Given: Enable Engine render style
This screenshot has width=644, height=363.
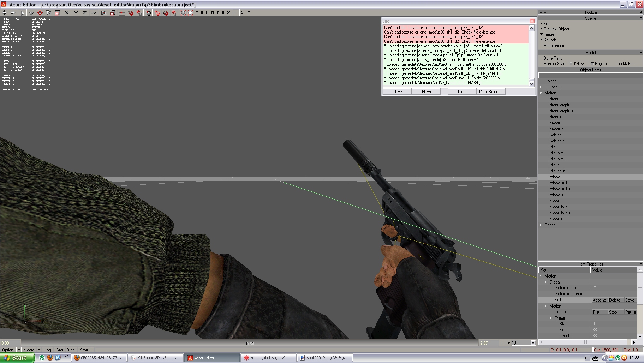Looking at the screenshot, I should pos(599,64).
